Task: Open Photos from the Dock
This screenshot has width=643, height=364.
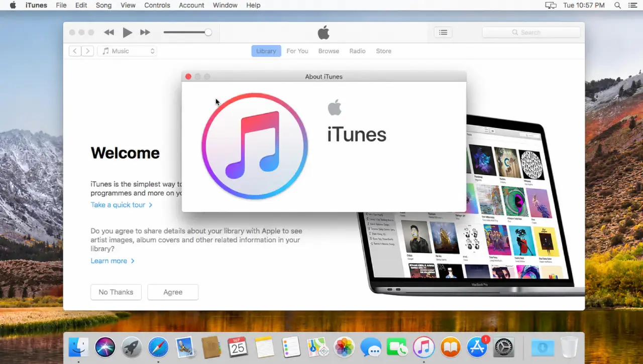Action: pyautogui.click(x=344, y=346)
